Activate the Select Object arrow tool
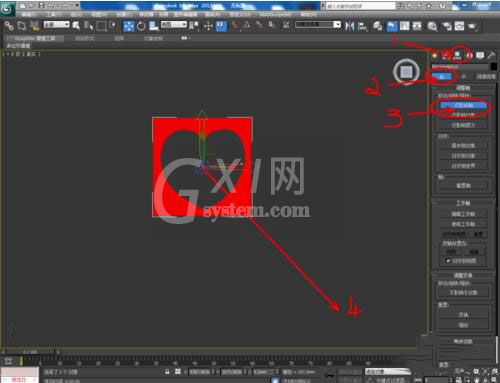 (x=76, y=26)
